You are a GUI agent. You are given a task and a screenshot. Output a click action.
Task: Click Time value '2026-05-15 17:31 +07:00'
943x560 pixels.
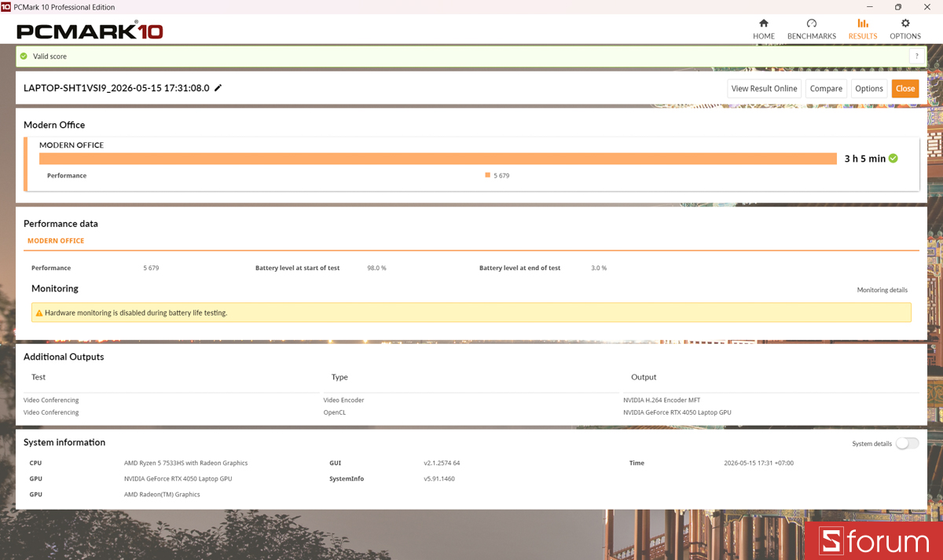(x=758, y=463)
